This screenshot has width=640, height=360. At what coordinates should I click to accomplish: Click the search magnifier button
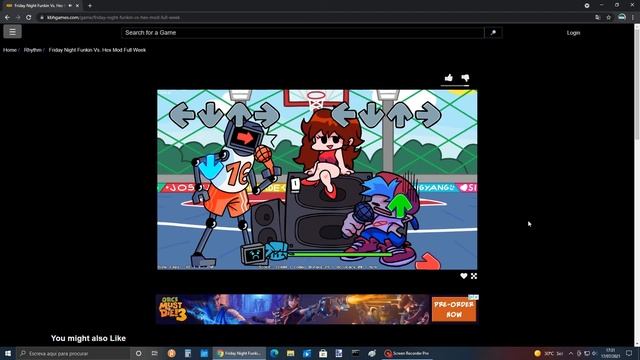point(493,33)
